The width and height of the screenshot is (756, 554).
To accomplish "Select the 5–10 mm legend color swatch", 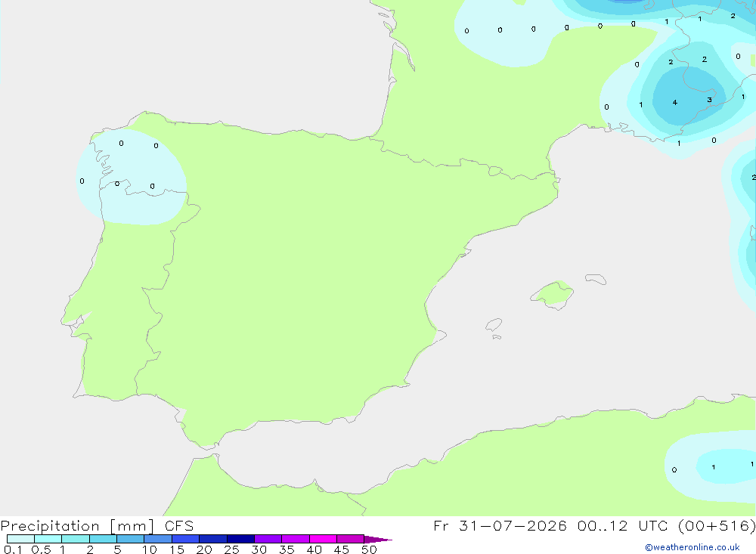I will point(131,539).
